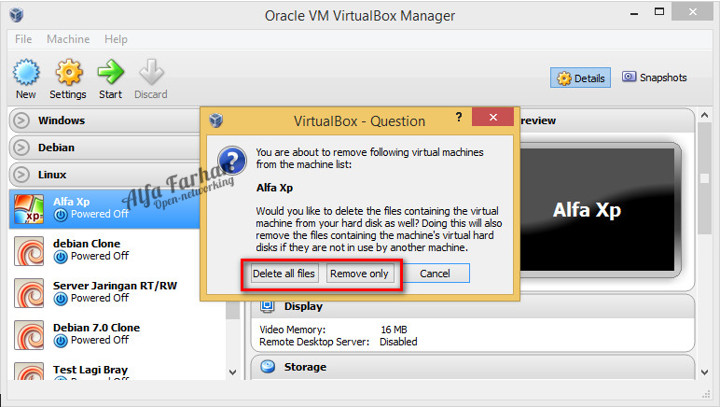Click the Display section header
The width and height of the screenshot is (720, 407).
(x=473, y=306)
